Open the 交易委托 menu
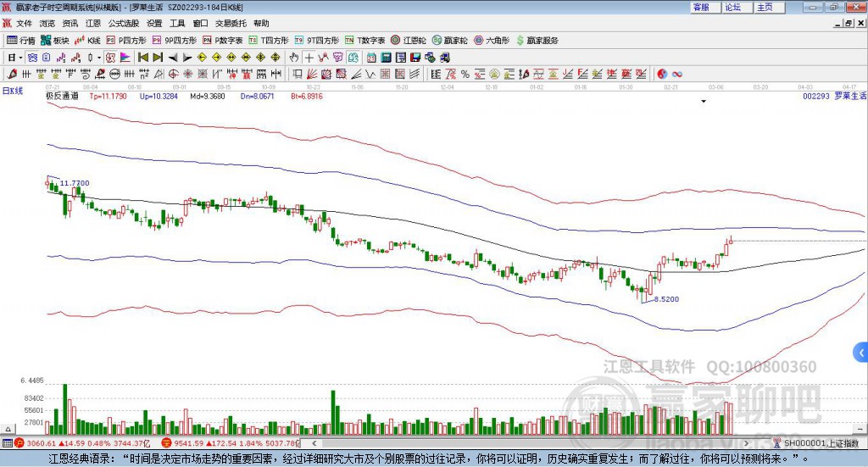Image resolution: width=868 pixels, height=467 pixels. coord(231,23)
